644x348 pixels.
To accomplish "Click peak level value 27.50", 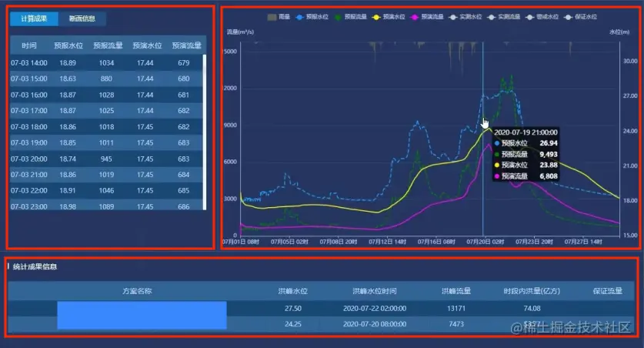I will (x=293, y=308).
